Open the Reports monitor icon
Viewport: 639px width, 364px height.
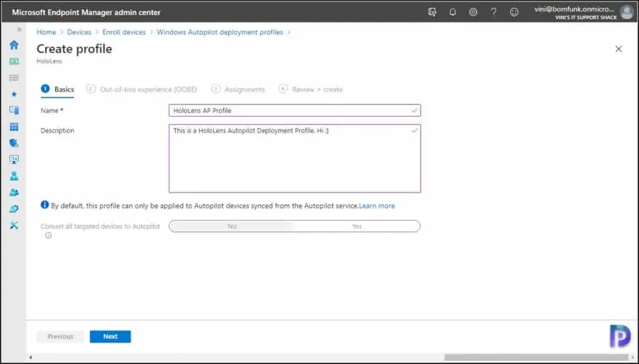point(14,158)
